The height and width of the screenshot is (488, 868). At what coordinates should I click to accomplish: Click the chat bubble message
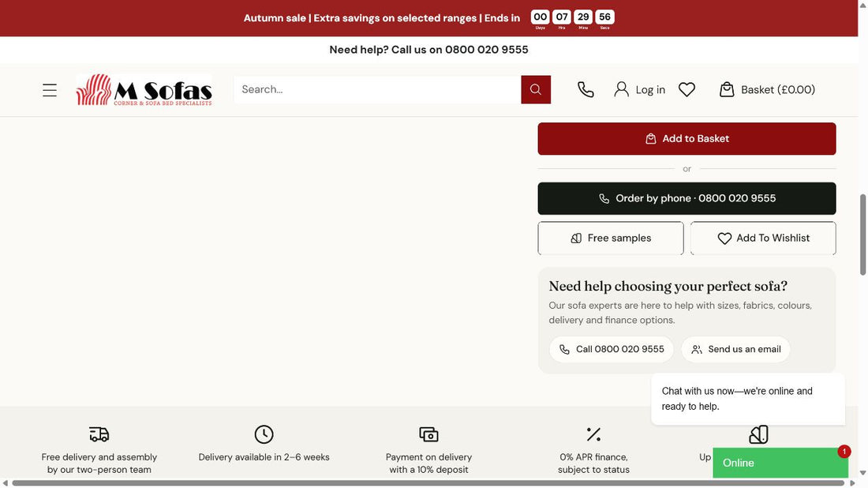[748, 399]
